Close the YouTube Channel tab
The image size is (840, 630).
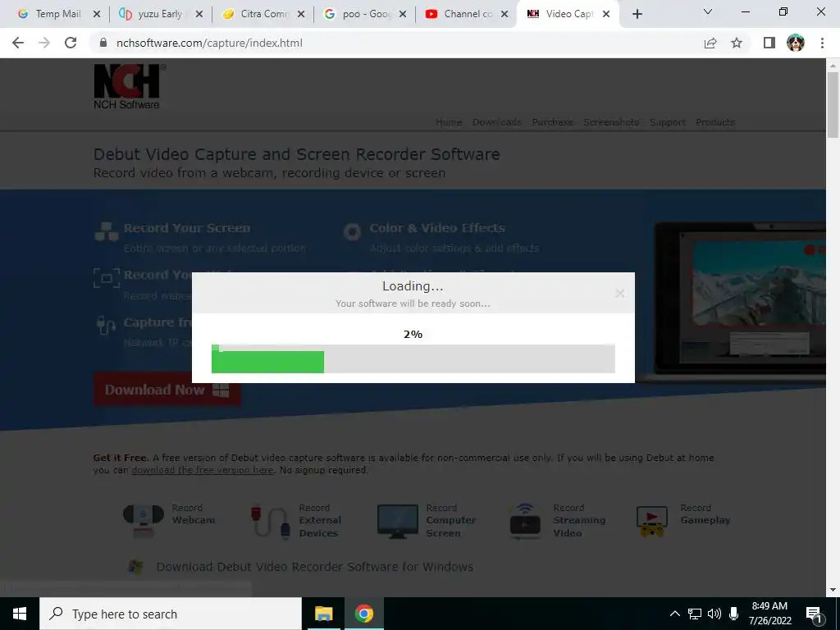[x=504, y=14]
